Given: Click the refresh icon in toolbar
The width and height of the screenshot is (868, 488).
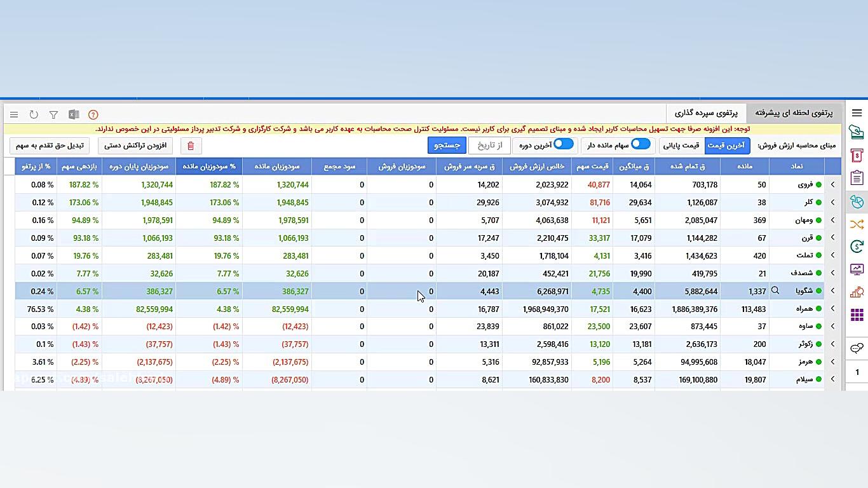Looking at the screenshot, I should click(34, 115).
